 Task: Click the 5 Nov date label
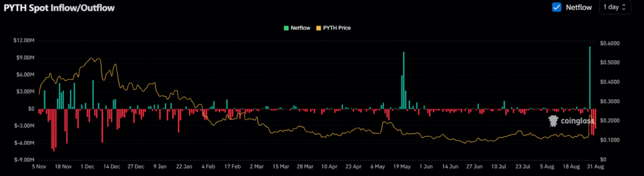point(39,167)
